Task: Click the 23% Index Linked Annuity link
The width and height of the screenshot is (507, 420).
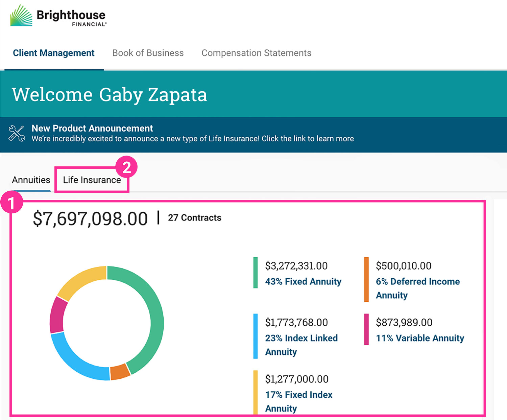Action: coord(301,345)
